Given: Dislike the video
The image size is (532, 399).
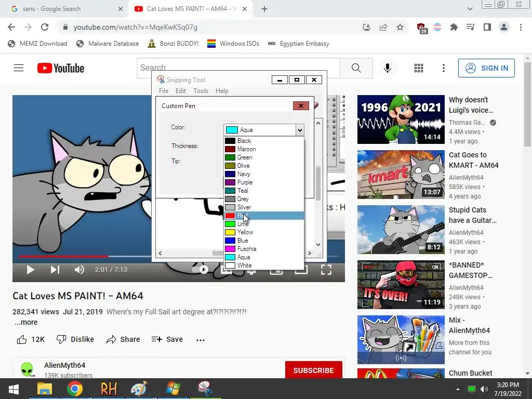Looking at the screenshot, I should [75, 339].
